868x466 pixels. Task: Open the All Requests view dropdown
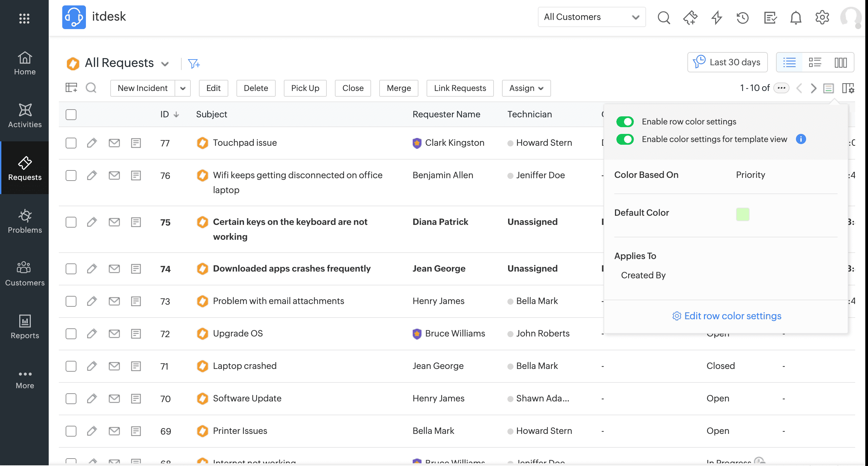pyautogui.click(x=165, y=64)
